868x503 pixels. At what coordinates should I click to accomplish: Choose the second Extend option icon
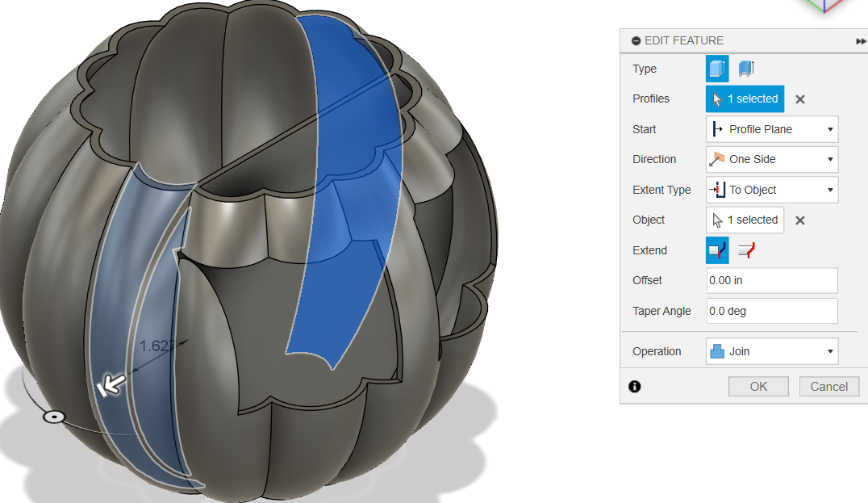(746, 250)
